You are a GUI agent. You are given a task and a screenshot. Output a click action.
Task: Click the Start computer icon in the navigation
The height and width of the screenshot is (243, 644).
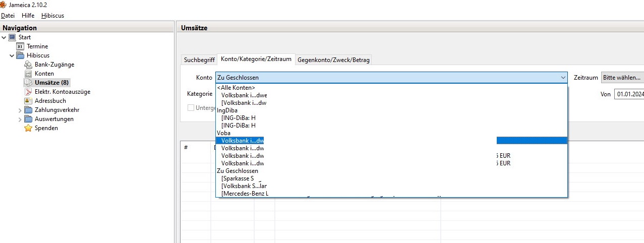tap(13, 37)
